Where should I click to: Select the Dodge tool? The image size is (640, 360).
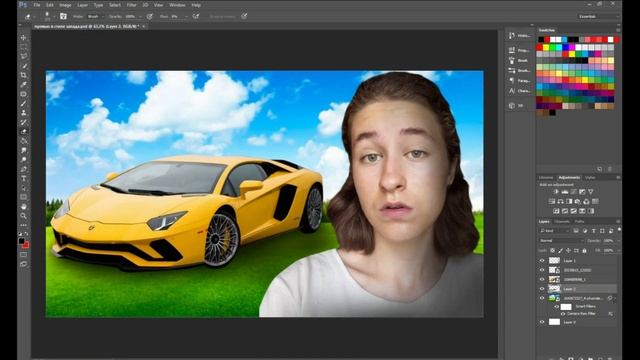[x=24, y=160]
